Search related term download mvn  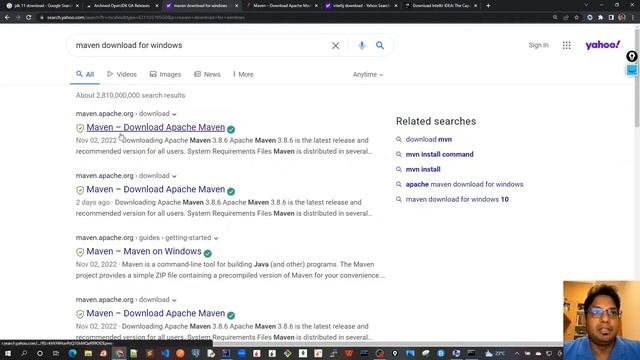pyautogui.click(x=429, y=139)
